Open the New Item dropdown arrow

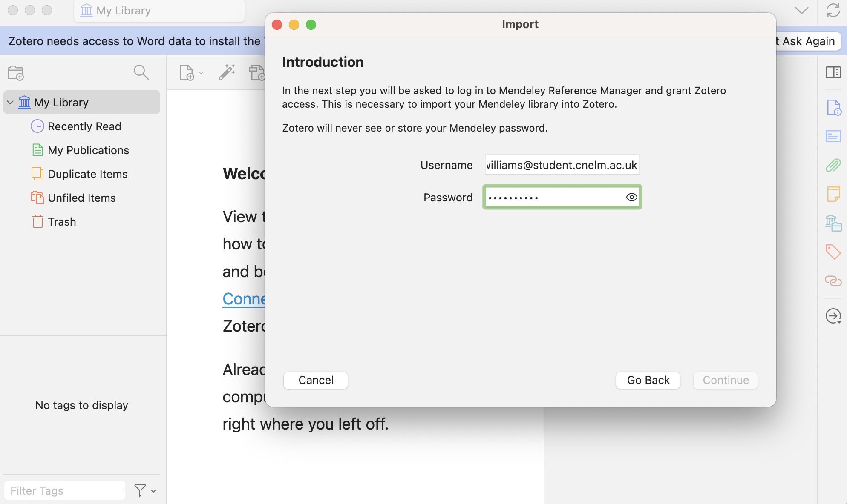point(201,73)
